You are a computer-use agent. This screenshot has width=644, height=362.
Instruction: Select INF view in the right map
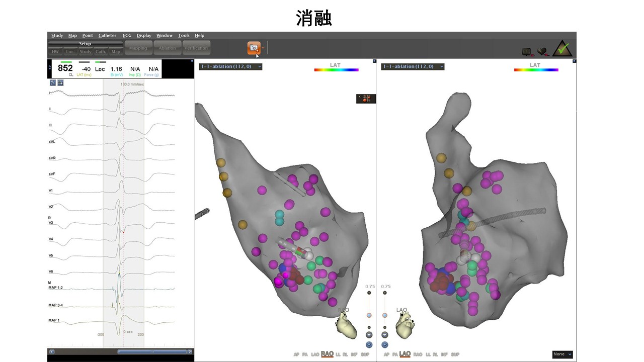[445, 354]
